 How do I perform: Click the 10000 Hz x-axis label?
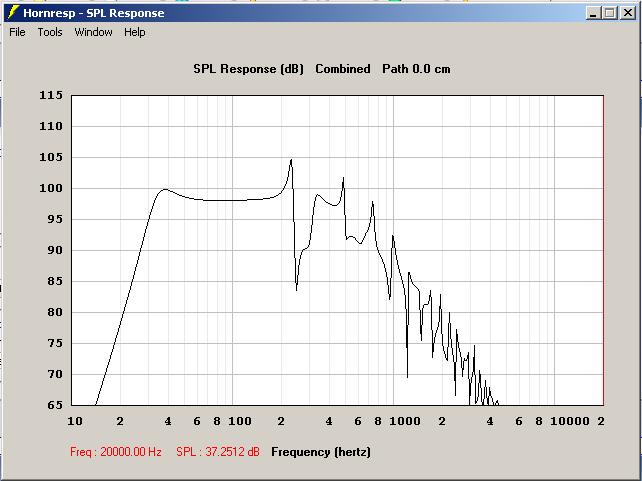pos(570,421)
